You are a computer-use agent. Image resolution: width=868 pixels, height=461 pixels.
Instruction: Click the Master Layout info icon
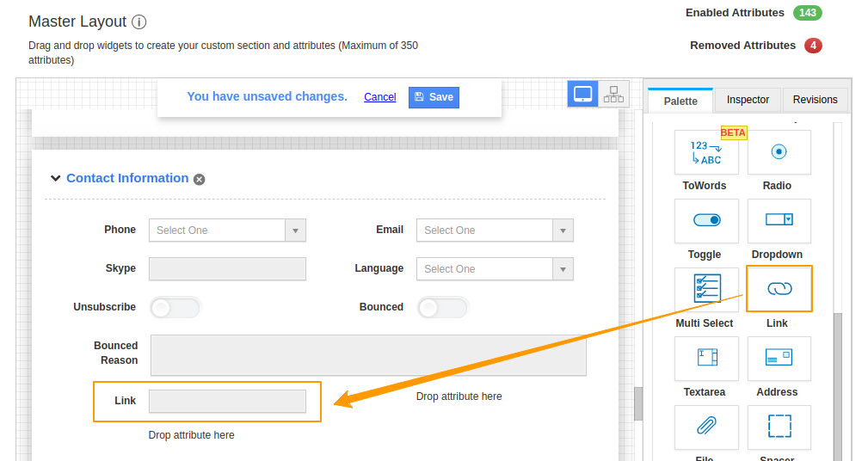[139, 22]
